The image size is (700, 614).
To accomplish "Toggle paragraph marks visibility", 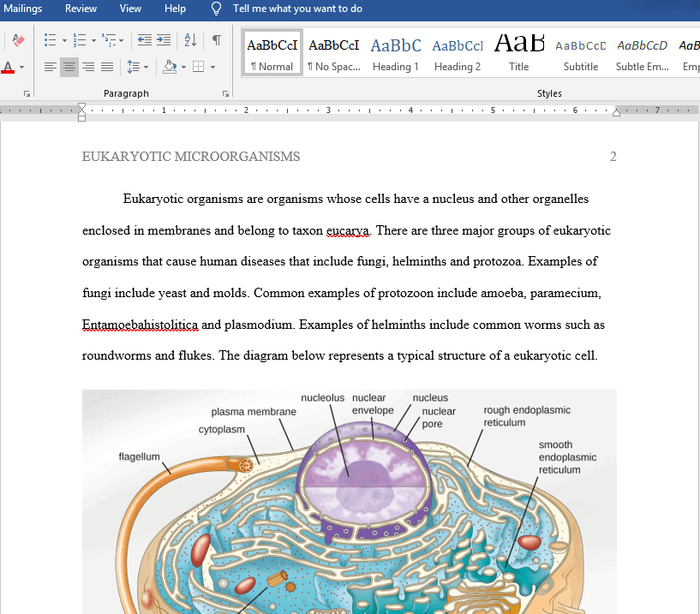I will (216, 39).
